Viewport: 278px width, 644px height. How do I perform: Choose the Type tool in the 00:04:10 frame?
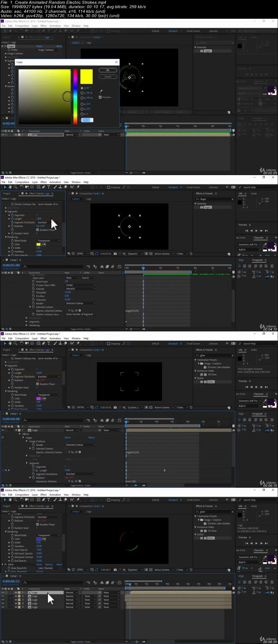coord(49,187)
